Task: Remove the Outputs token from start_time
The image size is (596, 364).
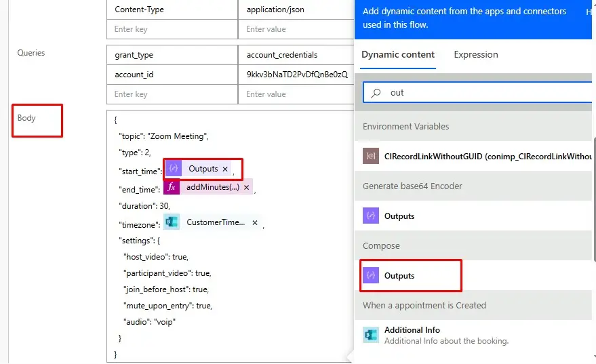Action: coord(225,169)
